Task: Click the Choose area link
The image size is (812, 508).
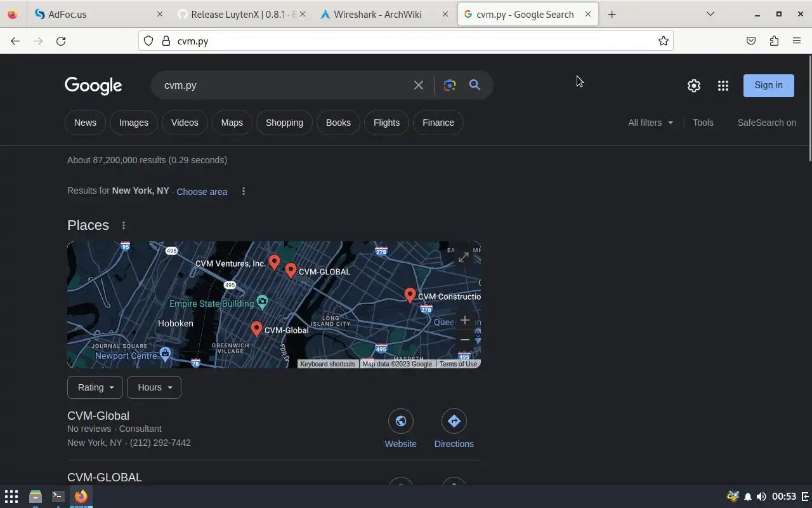Action: point(202,192)
